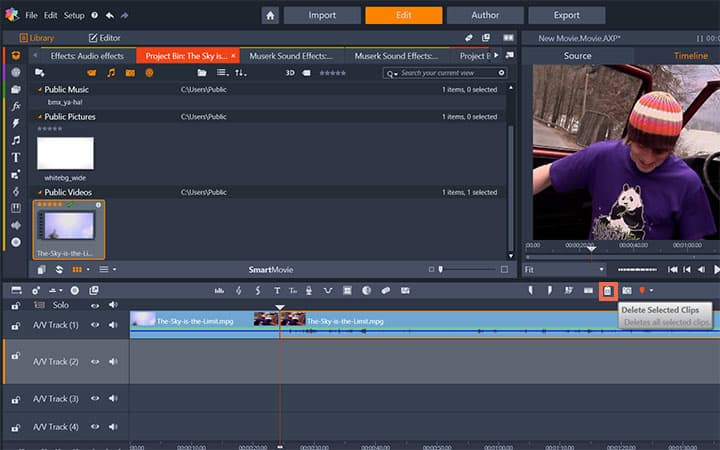
Task: Click the Project Bin sidebar icon
Action: click(x=16, y=56)
